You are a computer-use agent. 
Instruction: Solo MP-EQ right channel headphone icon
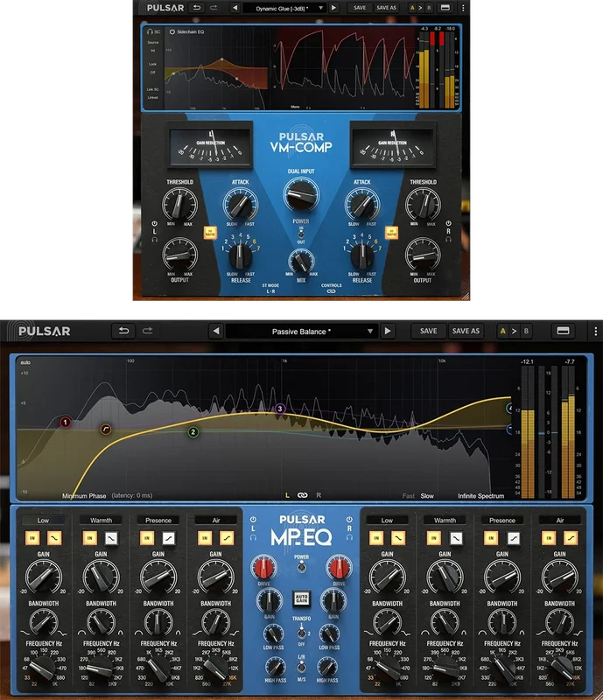coord(349,537)
